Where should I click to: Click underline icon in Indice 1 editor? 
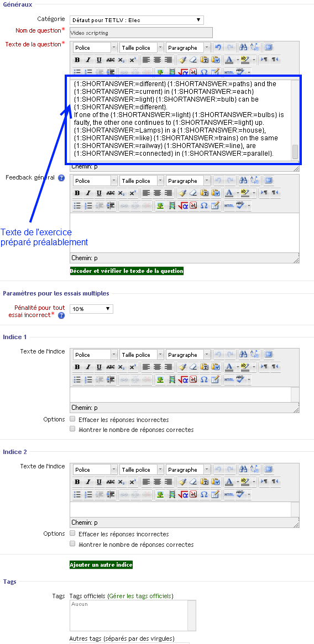tap(99, 368)
